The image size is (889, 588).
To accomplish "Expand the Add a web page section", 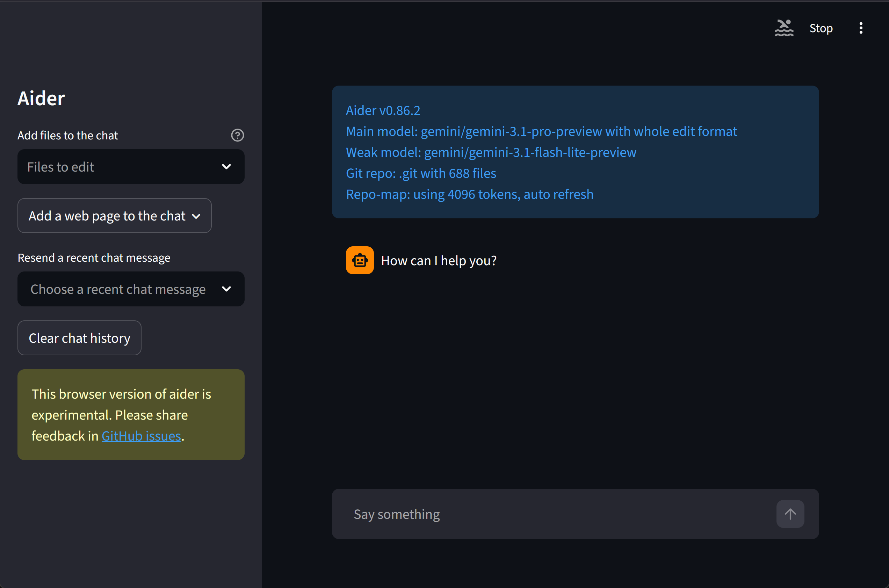I will [114, 216].
